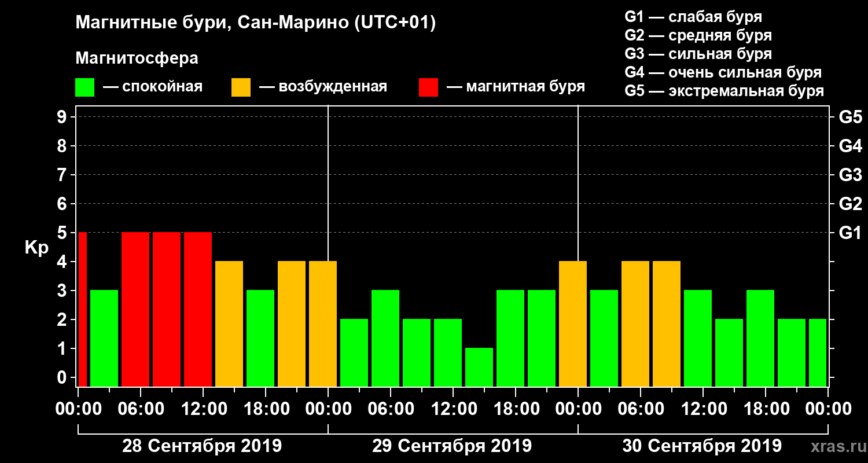The image size is (868, 463).
Task: Click the 'G1 — слабая буря' legend line
Action: pyautogui.click(x=693, y=16)
